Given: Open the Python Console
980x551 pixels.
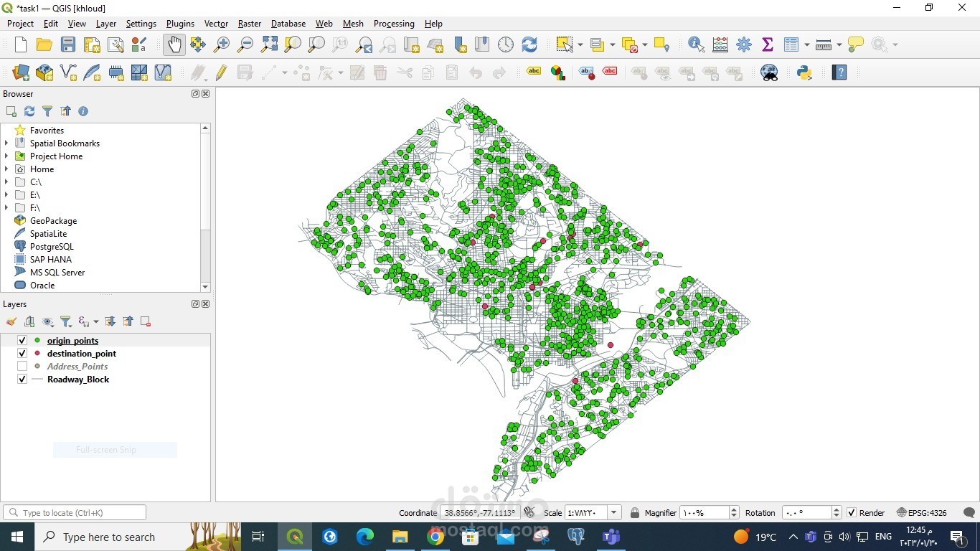Looking at the screenshot, I should 804,72.
